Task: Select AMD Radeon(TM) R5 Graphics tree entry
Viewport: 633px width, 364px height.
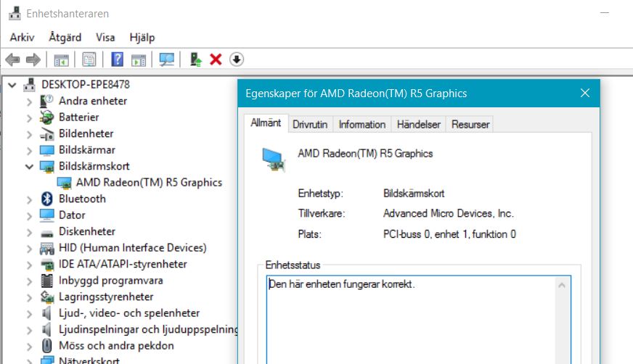Action: click(x=149, y=183)
